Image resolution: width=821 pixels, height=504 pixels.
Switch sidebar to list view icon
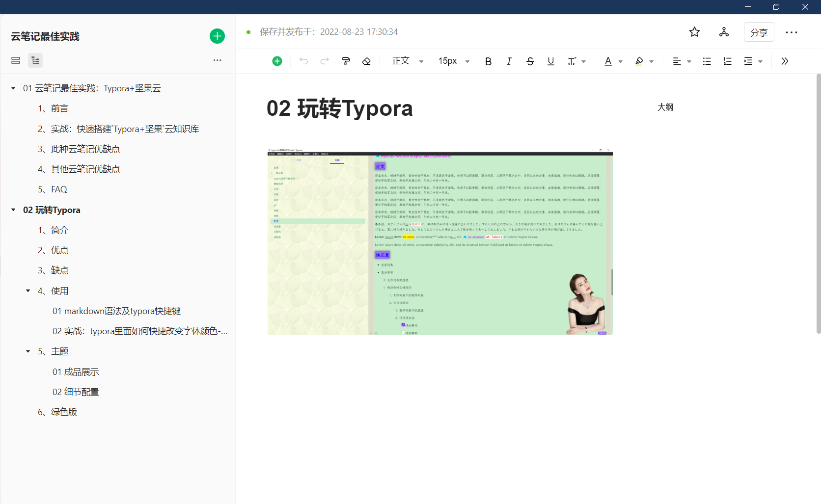pyautogui.click(x=16, y=60)
